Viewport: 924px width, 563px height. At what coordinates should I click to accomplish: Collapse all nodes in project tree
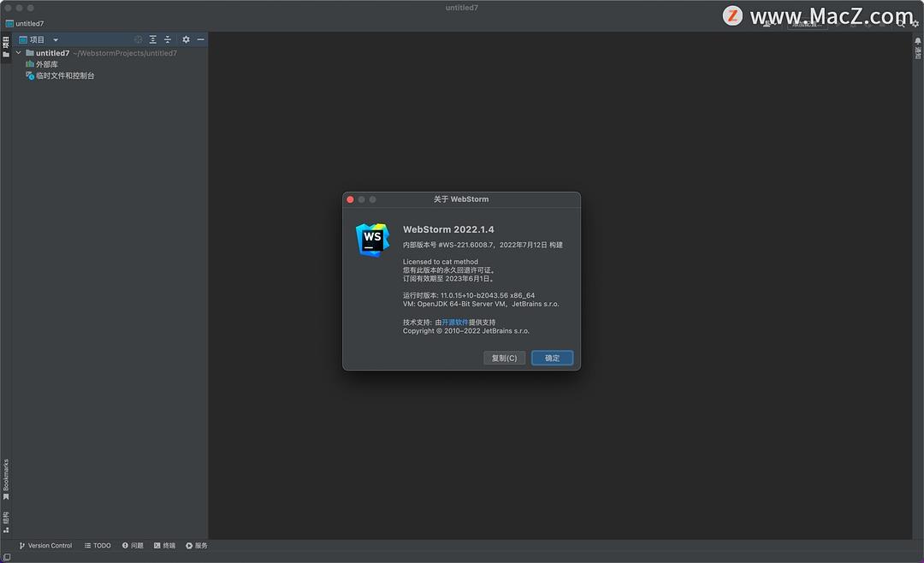click(168, 39)
